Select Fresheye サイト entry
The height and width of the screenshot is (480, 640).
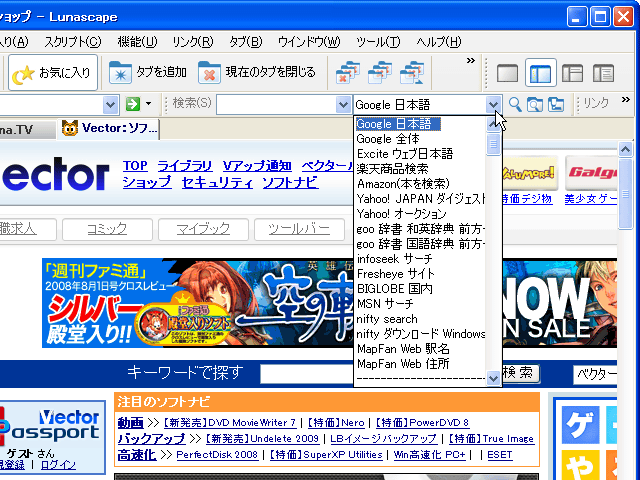[x=420, y=274]
